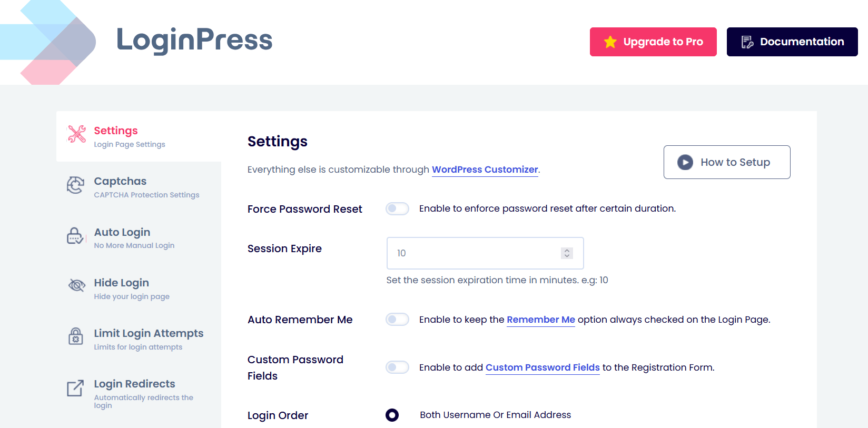Click the star icon on Upgrade to Pro
This screenshot has width=868, height=428.
[x=610, y=42]
